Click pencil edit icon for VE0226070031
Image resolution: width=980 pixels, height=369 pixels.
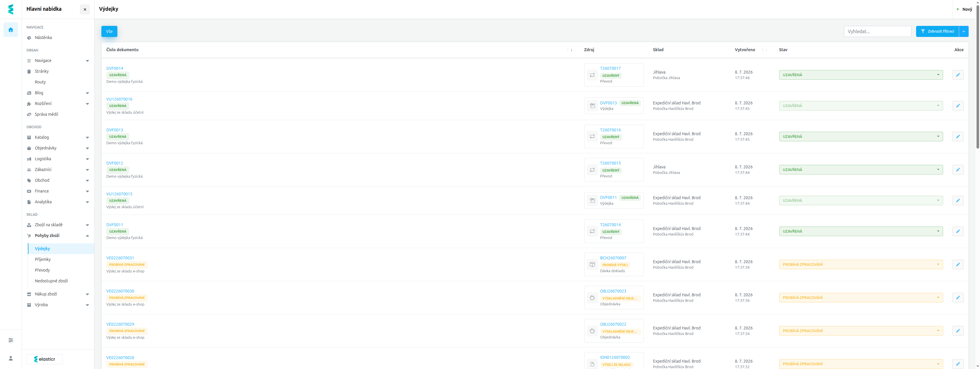click(958, 265)
